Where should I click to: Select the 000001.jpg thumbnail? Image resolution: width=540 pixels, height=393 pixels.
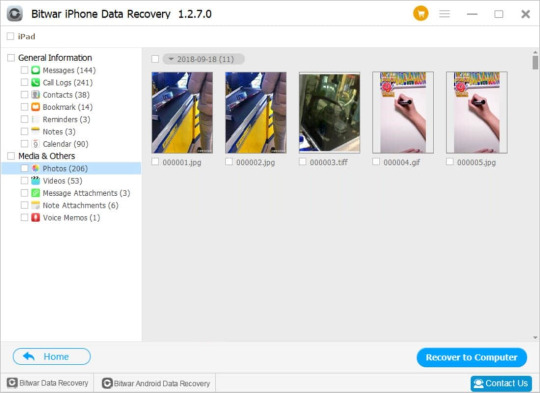click(182, 112)
